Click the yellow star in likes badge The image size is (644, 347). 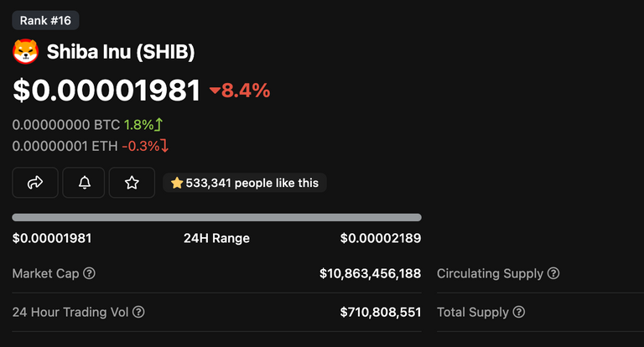[x=177, y=183]
